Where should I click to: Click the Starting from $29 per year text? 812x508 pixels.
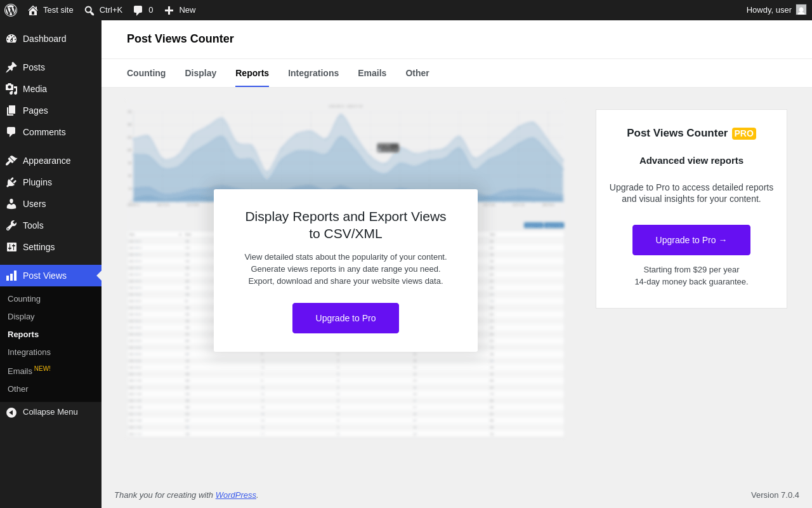(x=691, y=270)
